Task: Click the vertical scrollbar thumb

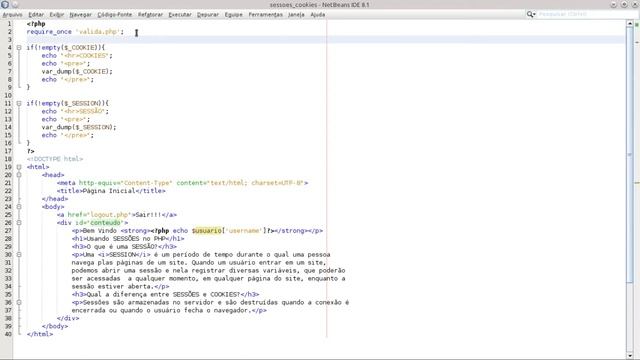Action: click(x=630, y=155)
